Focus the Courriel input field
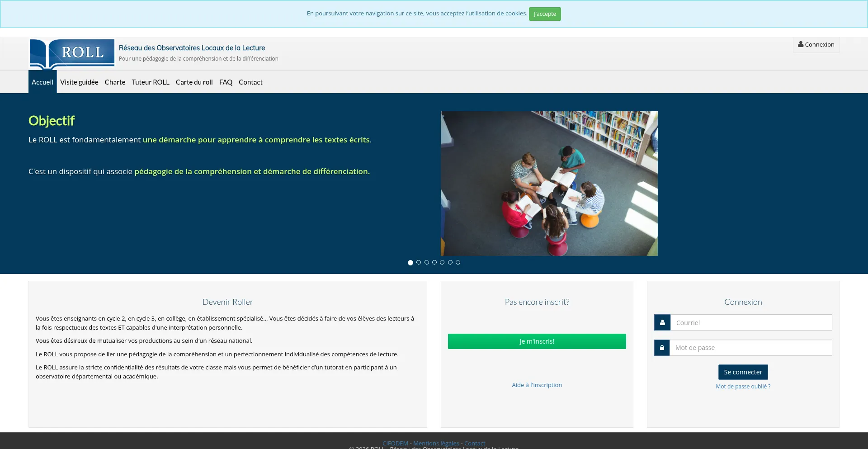The width and height of the screenshot is (868, 449). tap(751, 322)
